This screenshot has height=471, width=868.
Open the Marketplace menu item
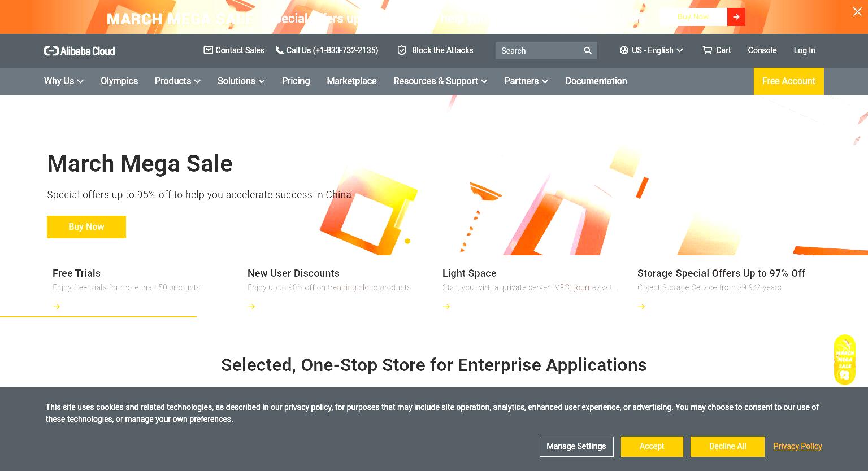(x=351, y=81)
